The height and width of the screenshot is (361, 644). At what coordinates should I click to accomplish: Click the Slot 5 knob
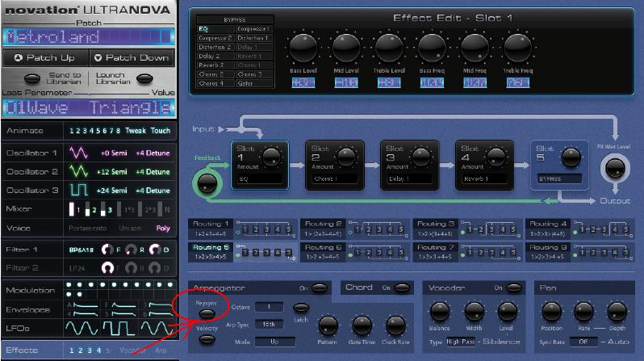571,157
